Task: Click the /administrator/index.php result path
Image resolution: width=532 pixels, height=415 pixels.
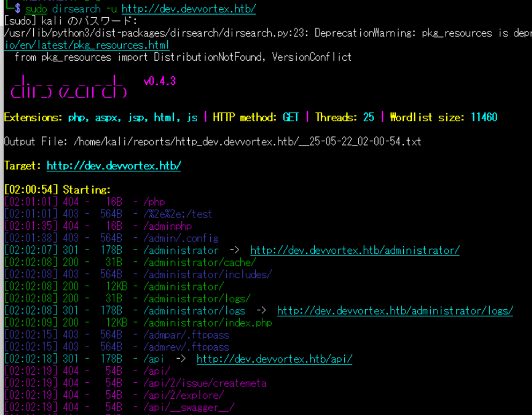Action: (x=207, y=323)
